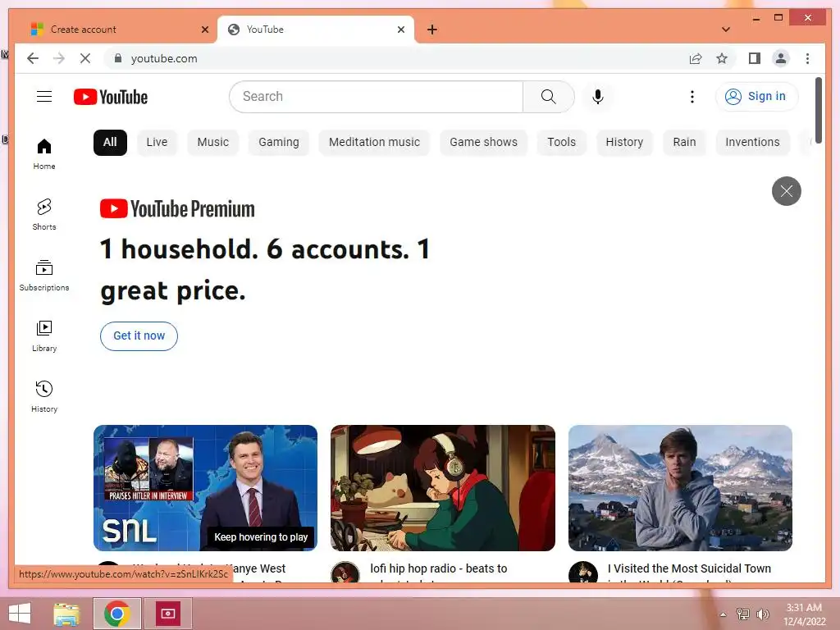Select the Game shows chip
The width and height of the screenshot is (840, 630).
483,142
